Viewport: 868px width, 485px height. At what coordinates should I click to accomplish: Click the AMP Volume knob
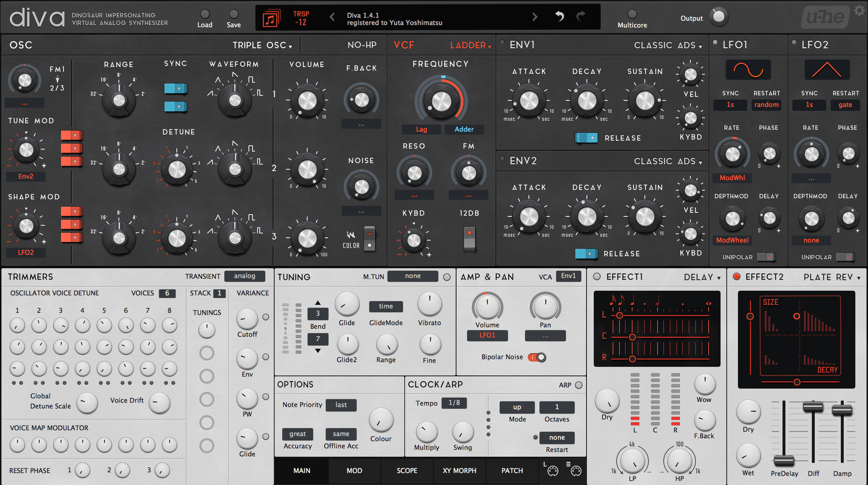point(487,307)
